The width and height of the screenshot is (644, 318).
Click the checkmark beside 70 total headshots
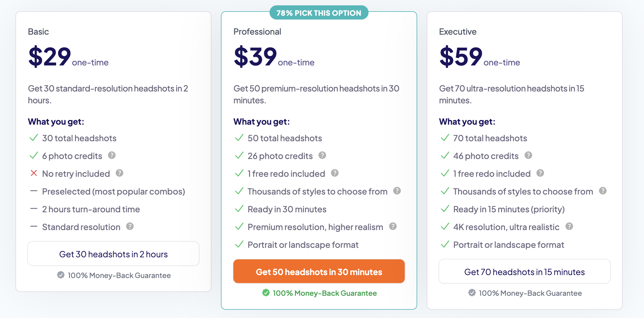445,138
